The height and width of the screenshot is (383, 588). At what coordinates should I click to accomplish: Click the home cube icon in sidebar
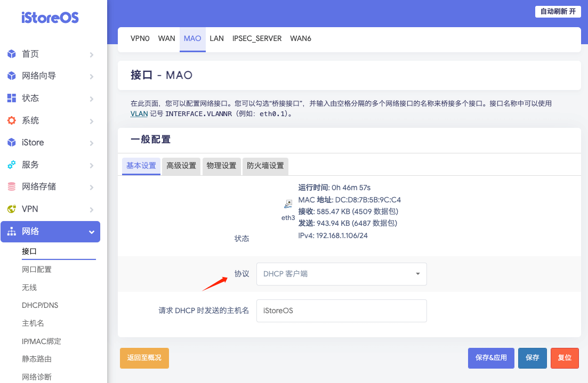[x=12, y=54]
